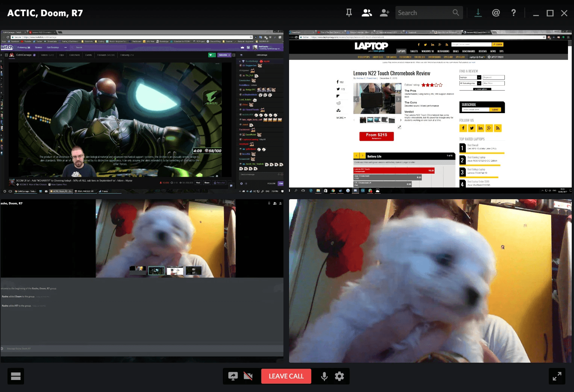The height and width of the screenshot is (392, 574).
Task: Open the Events tab on Twitch channel
Action: click(x=89, y=55)
